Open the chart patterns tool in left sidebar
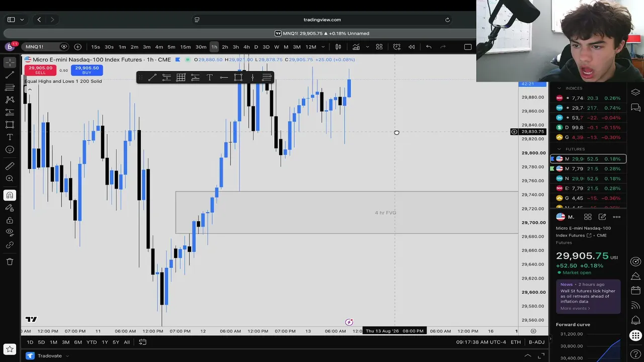Image resolution: width=644 pixels, height=362 pixels. (x=10, y=100)
